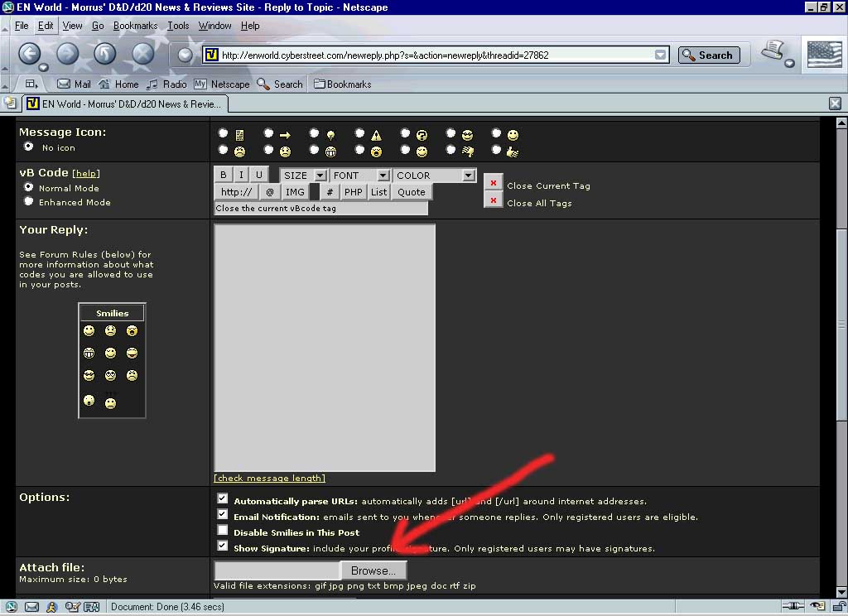848x616 pixels.
Task: Select Normal Mode for vB Code
Action: click(x=29, y=187)
